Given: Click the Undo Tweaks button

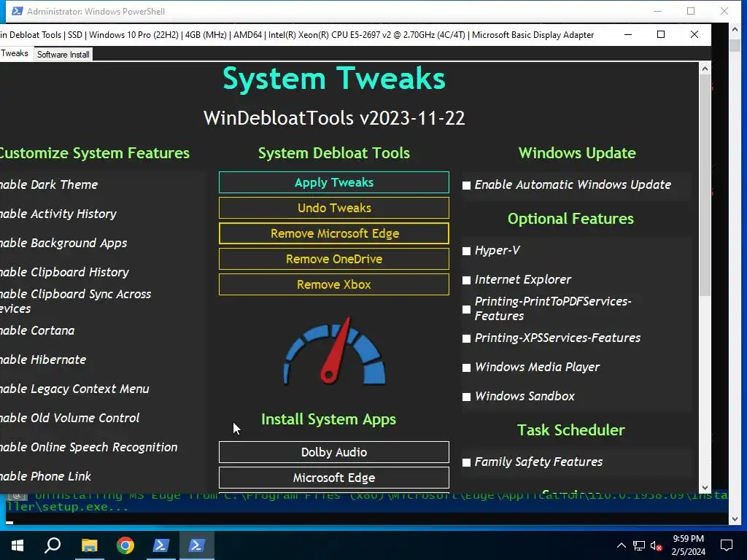Looking at the screenshot, I should 333,208.
